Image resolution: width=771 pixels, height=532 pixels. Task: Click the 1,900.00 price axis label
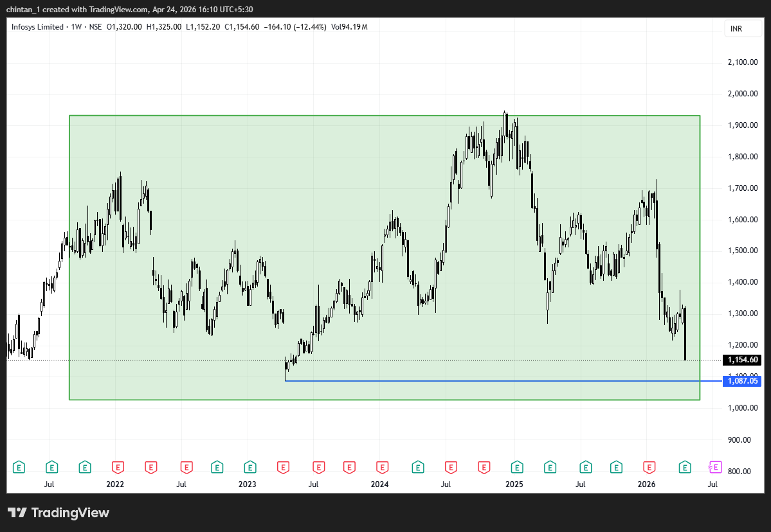tap(743, 125)
